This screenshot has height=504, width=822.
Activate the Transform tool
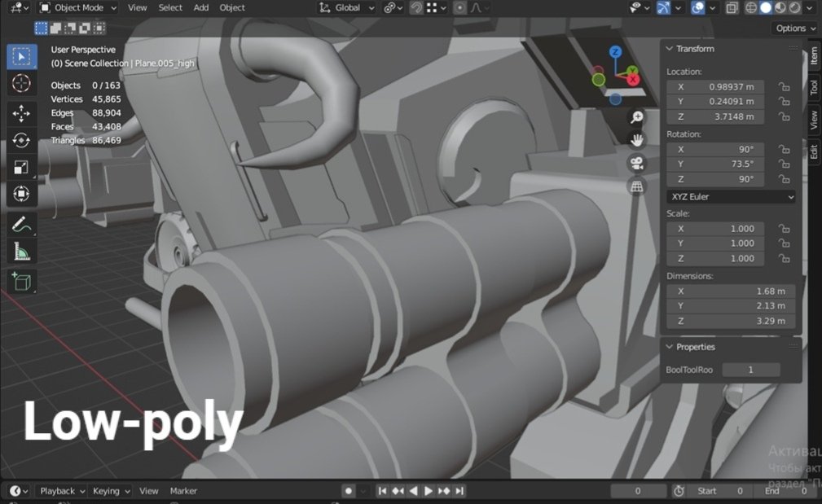[21, 194]
